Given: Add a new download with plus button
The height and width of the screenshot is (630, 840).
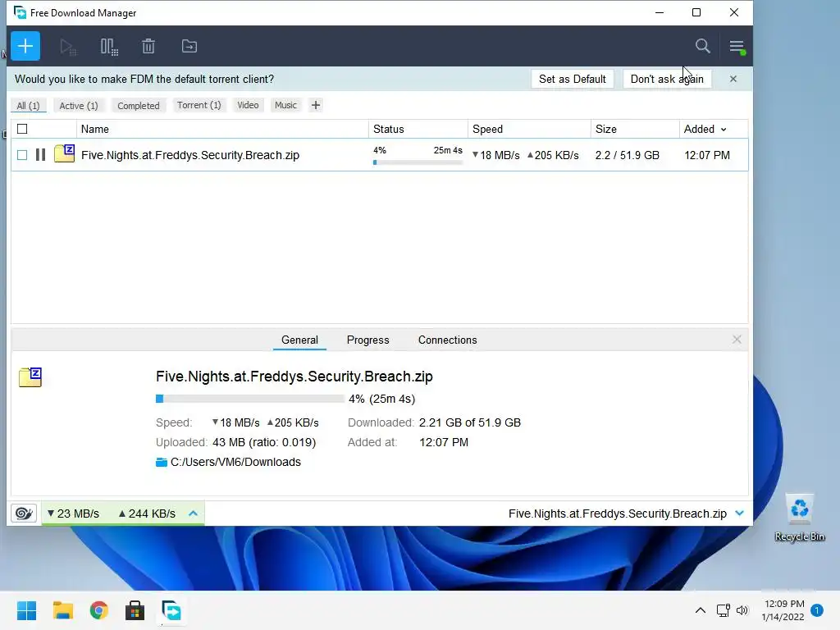Looking at the screenshot, I should pyautogui.click(x=25, y=46).
